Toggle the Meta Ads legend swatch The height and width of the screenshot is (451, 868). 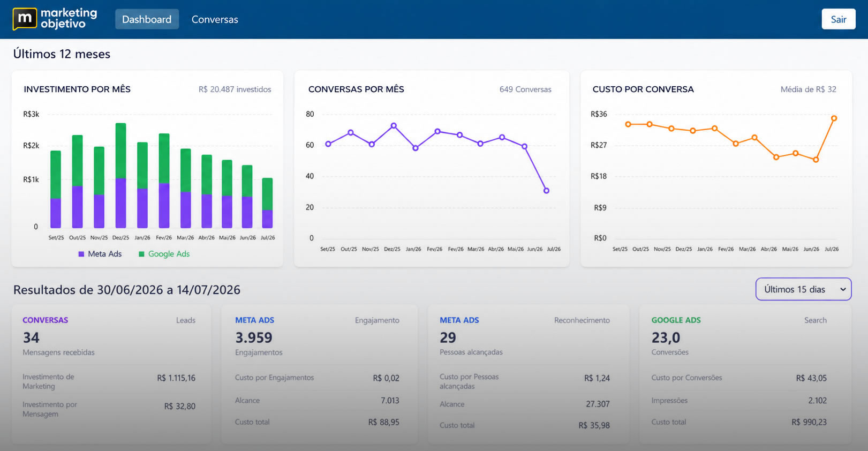coord(81,254)
